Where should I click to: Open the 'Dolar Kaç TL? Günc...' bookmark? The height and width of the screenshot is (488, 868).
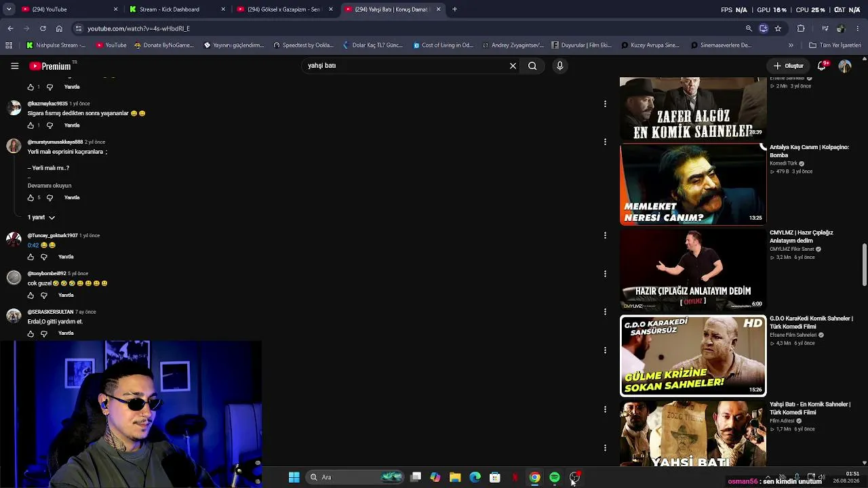tap(373, 45)
